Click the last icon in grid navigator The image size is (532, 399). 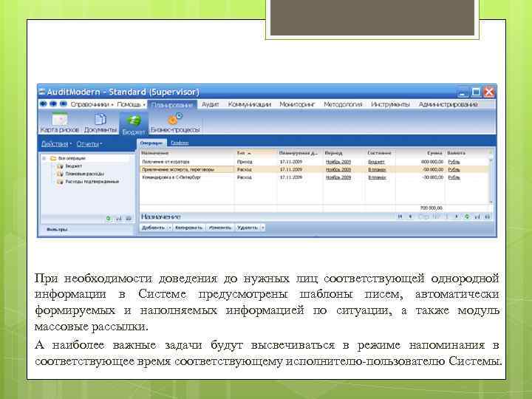pyautogui.click(x=488, y=216)
